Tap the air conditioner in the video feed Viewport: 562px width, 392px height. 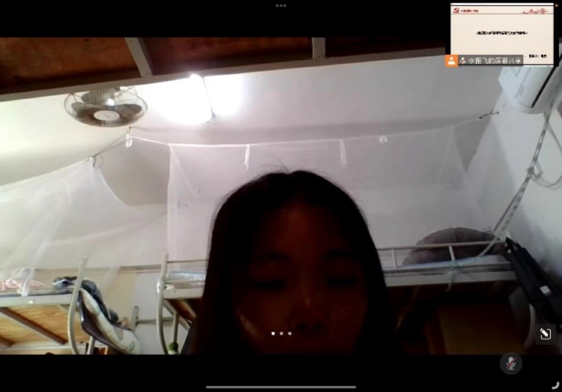pos(531,88)
